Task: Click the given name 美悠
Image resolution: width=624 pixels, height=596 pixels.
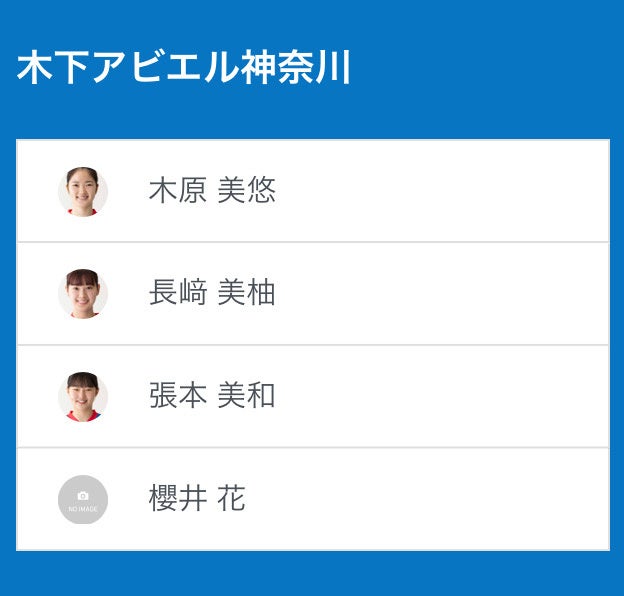Action: 247,191
